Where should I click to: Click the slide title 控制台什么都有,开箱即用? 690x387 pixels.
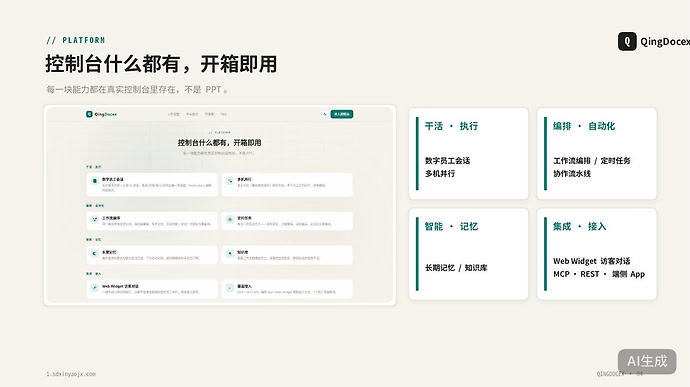pyautogui.click(x=161, y=64)
